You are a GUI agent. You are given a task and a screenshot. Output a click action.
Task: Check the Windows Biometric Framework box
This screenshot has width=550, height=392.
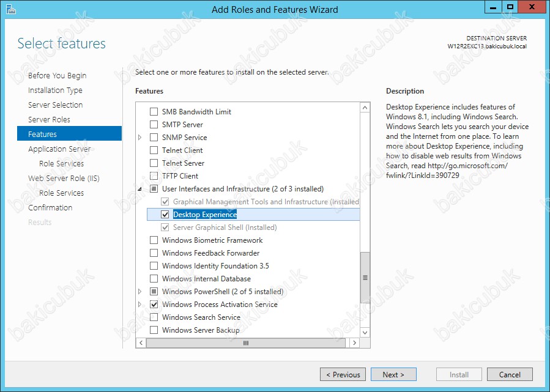[154, 240]
